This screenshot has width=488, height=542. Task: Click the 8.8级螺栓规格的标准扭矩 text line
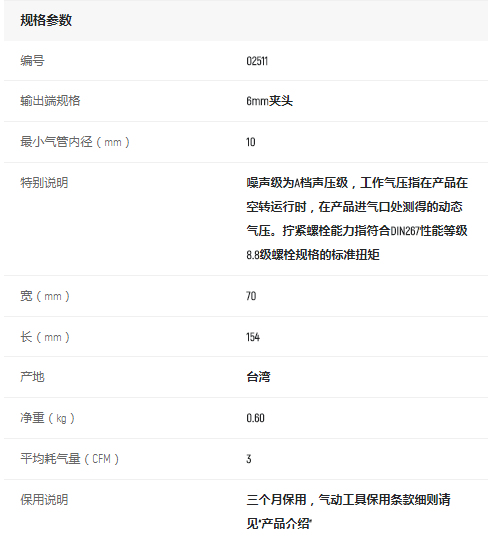point(313,255)
